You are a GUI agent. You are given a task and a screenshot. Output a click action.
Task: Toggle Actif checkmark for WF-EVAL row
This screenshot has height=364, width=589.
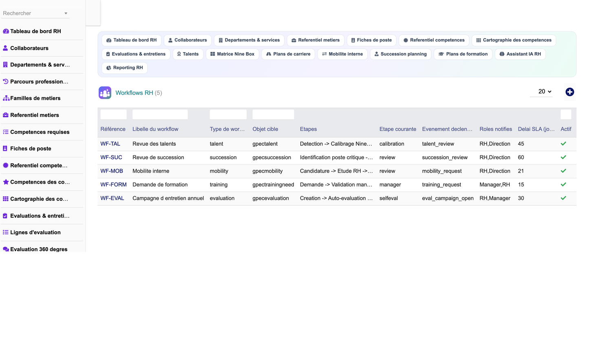click(563, 198)
